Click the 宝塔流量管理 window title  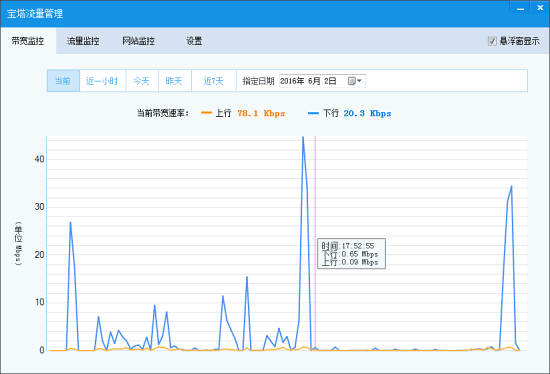[35, 14]
